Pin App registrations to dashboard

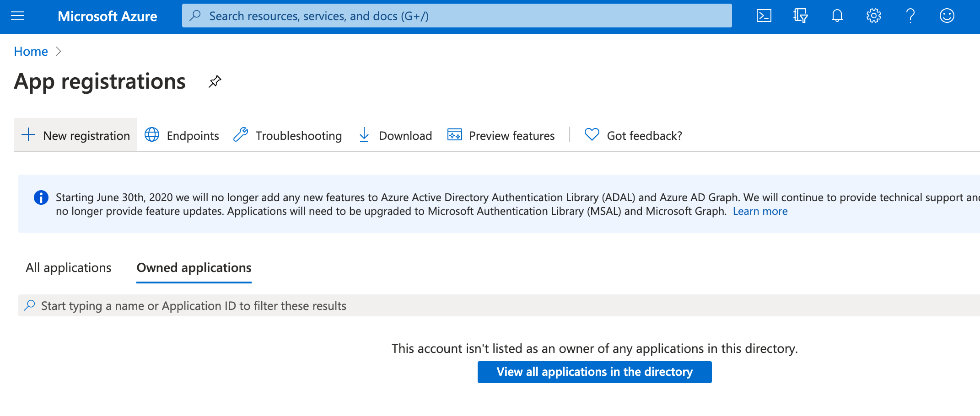(215, 82)
